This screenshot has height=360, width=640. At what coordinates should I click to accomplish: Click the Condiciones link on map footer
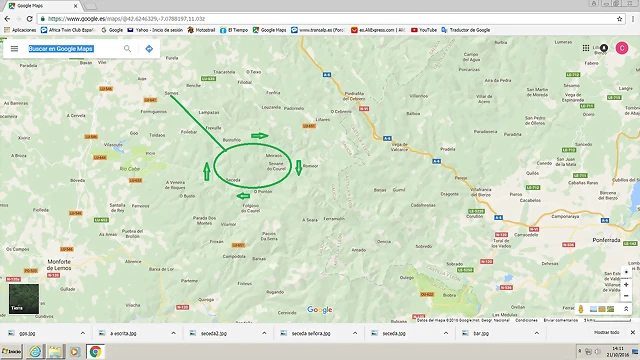[x=527, y=320]
